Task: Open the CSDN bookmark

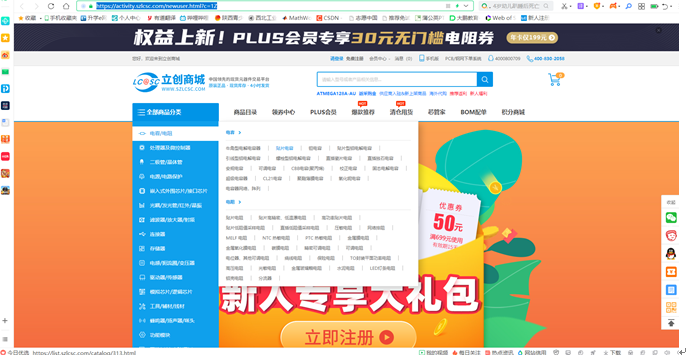Action: pyautogui.click(x=328, y=18)
